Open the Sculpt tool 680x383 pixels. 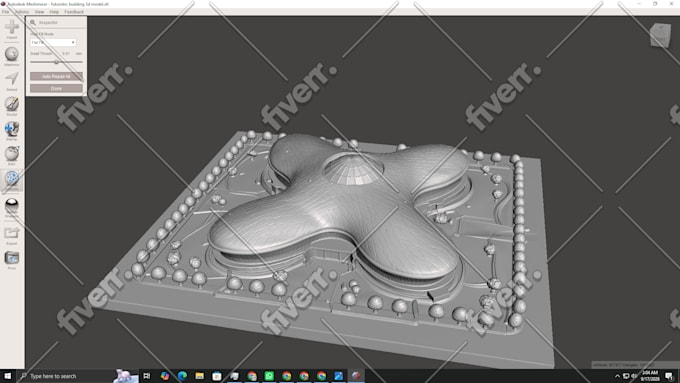(x=12, y=106)
